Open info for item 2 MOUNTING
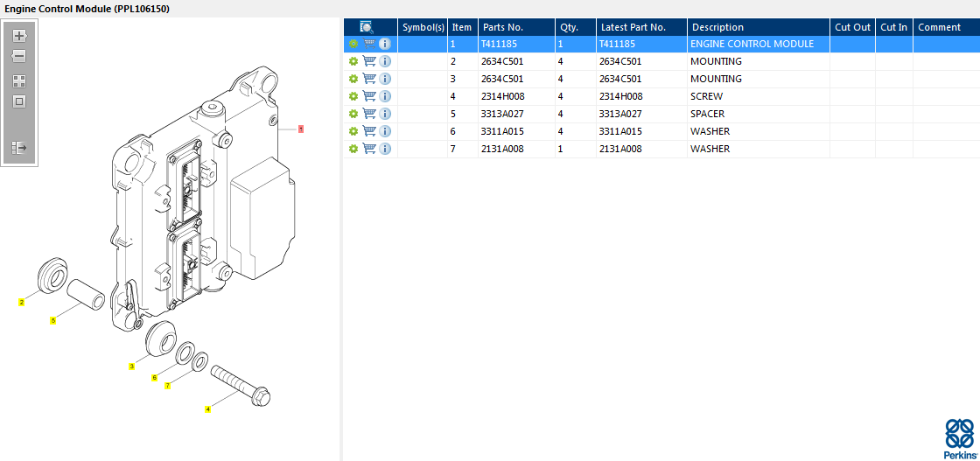Viewport: 980px width, 461px height. coord(385,61)
